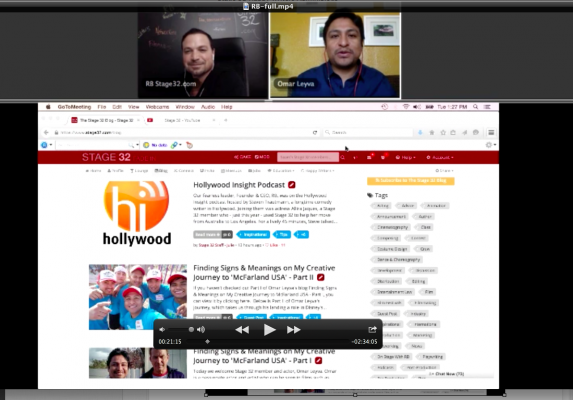Click the fast-forward button in player
This screenshot has height=400, width=573.
coord(293,330)
